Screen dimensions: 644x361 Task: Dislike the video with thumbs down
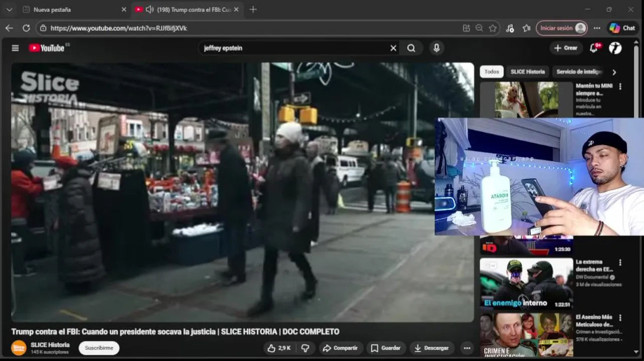coord(305,348)
